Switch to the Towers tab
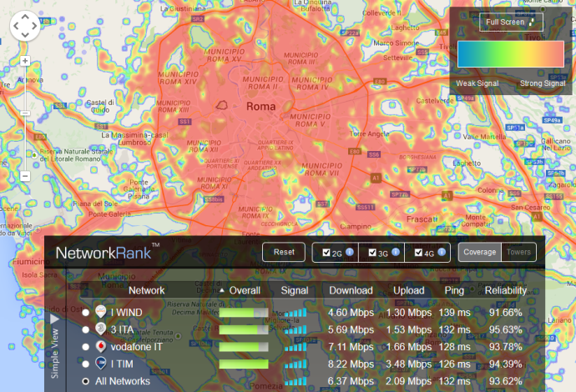Viewport: 576px width, 392px height. (518, 252)
